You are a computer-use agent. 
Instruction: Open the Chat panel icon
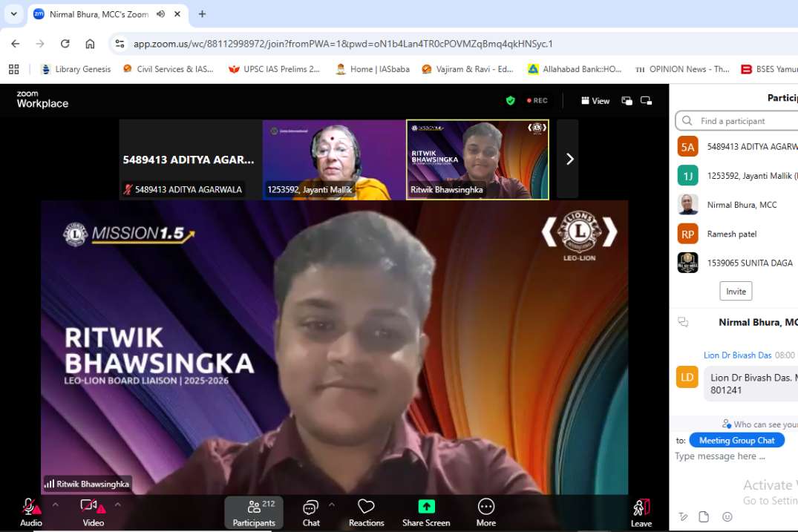[310, 508]
